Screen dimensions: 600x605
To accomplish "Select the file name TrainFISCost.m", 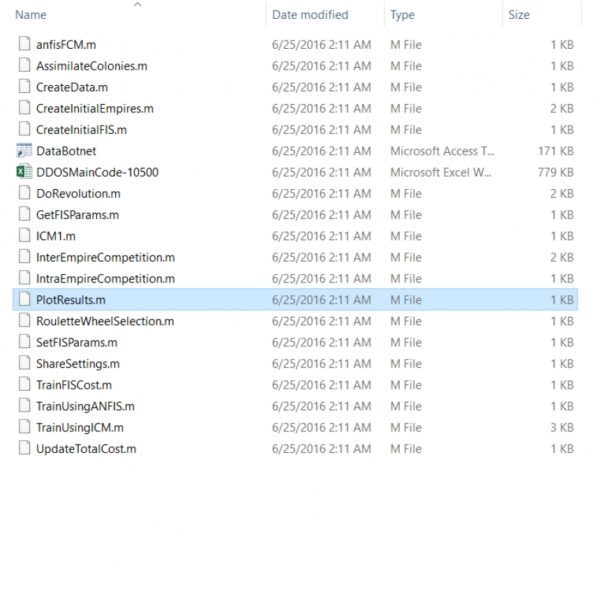I will pos(74,385).
